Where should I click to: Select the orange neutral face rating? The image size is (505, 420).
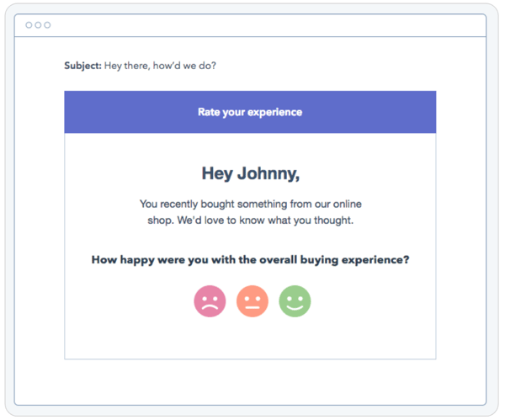(252, 300)
